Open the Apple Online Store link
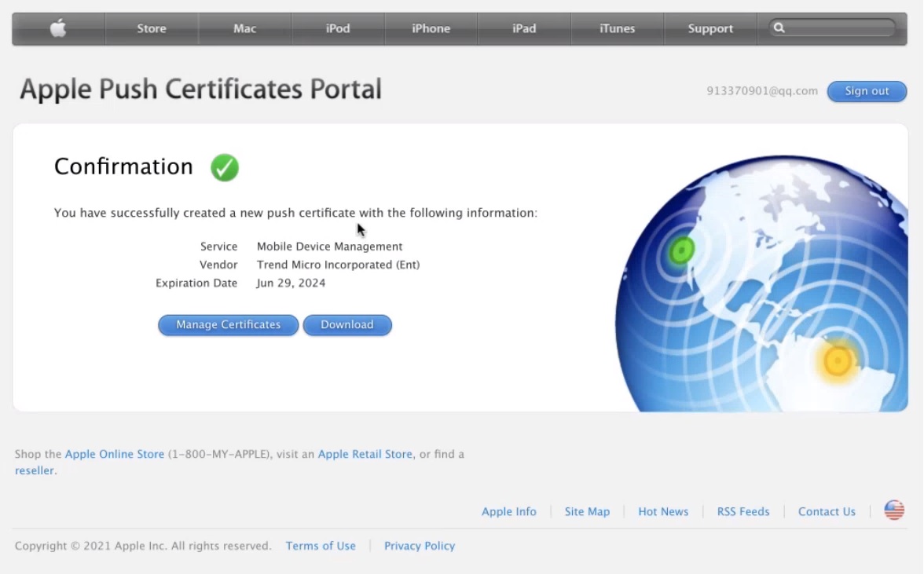This screenshot has height=574, width=924. click(114, 454)
